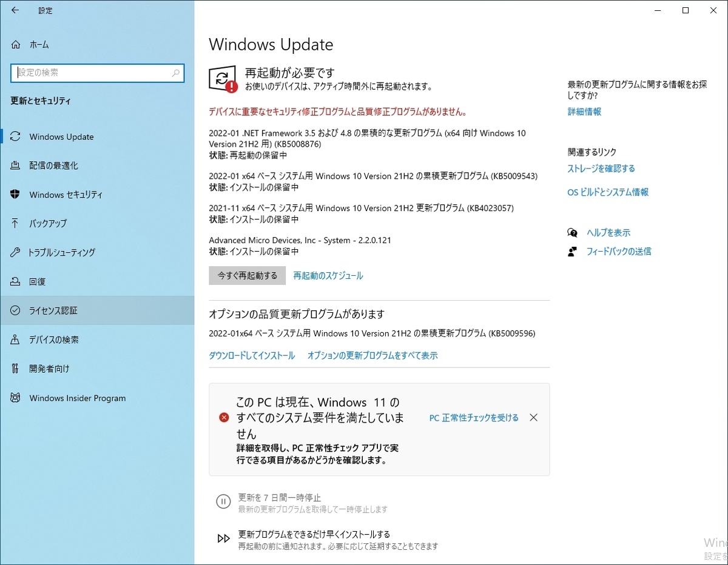
Task: Click the fast-forward icon beside 更新プログラムをできるだけ早くインストールする
Action: tap(223, 538)
